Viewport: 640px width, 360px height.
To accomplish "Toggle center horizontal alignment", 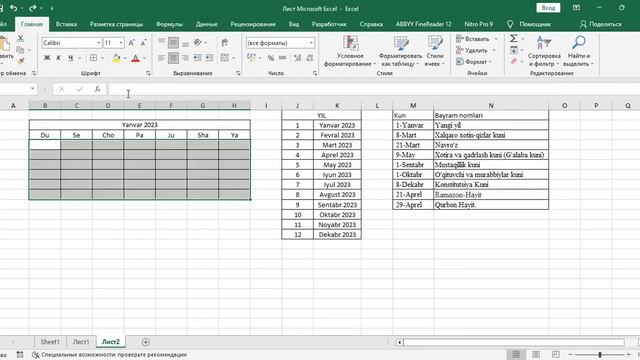I will [x=173, y=58].
